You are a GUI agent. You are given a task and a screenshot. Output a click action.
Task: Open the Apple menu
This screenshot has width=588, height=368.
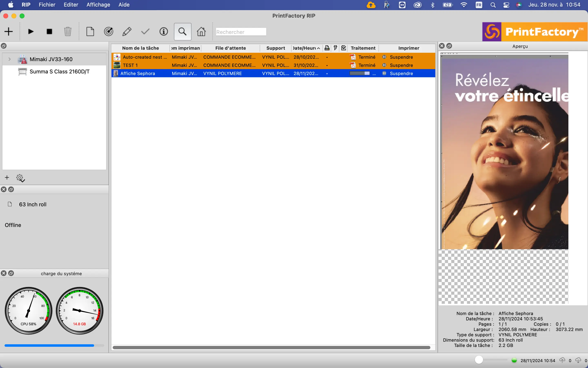pyautogui.click(x=11, y=5)
